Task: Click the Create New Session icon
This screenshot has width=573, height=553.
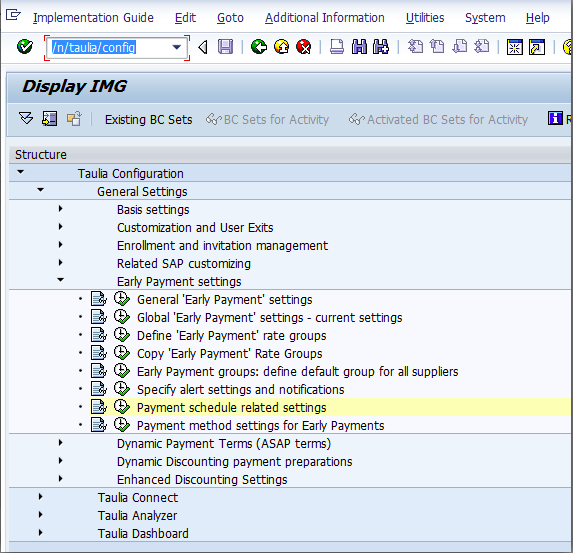Action: click(x=515, y=47)
